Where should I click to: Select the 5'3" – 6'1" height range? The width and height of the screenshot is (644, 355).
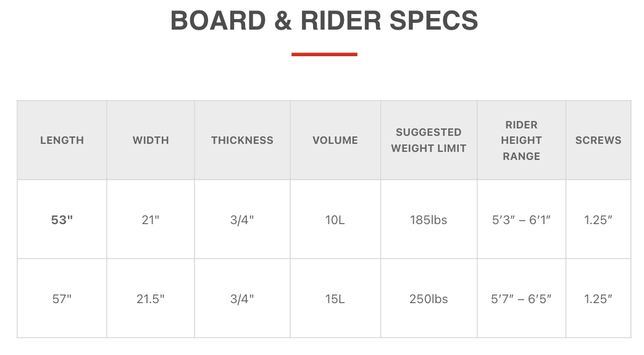[x=522, y=219]
